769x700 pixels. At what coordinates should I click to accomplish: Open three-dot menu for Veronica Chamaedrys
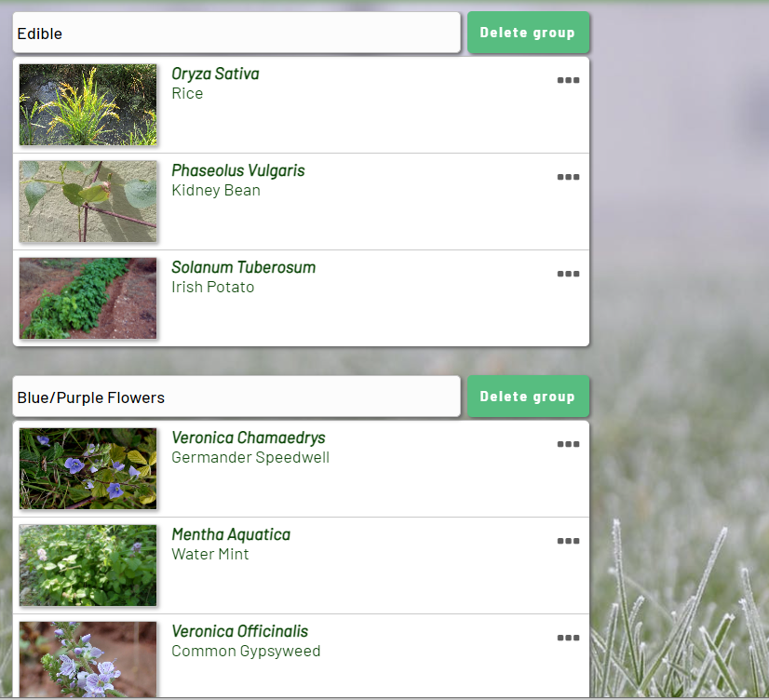point(568,444)
